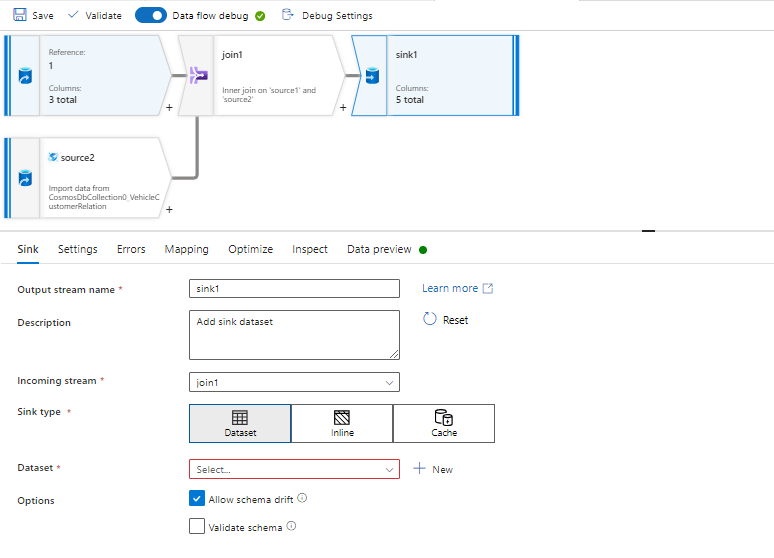Click the Reset circular arrow icon

click(429, 319)
